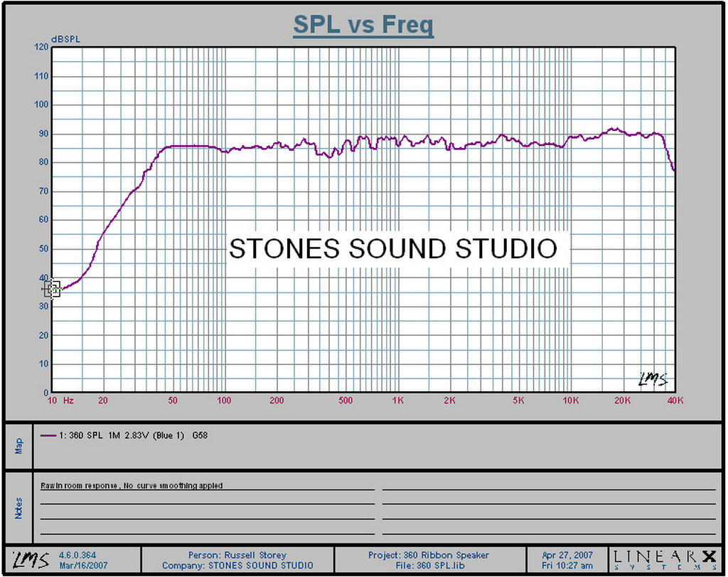Click File: 360 SPL.lib text
This screenshot has width=728, height=577.
point(430,566)
